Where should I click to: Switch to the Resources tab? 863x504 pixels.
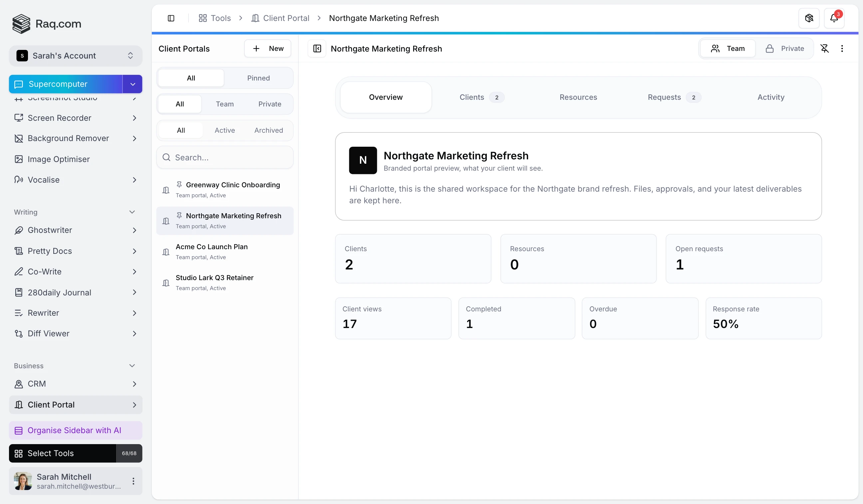point(578,97)
